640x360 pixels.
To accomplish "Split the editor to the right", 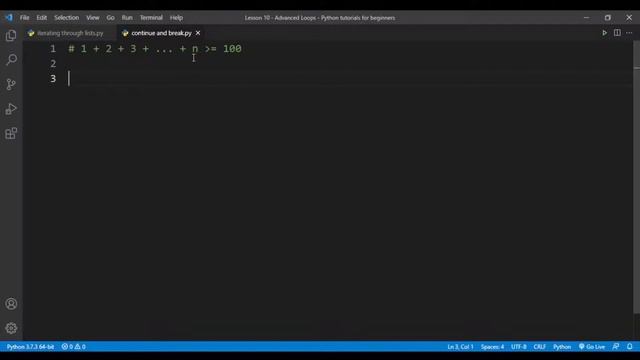I will tap(617, 33).
